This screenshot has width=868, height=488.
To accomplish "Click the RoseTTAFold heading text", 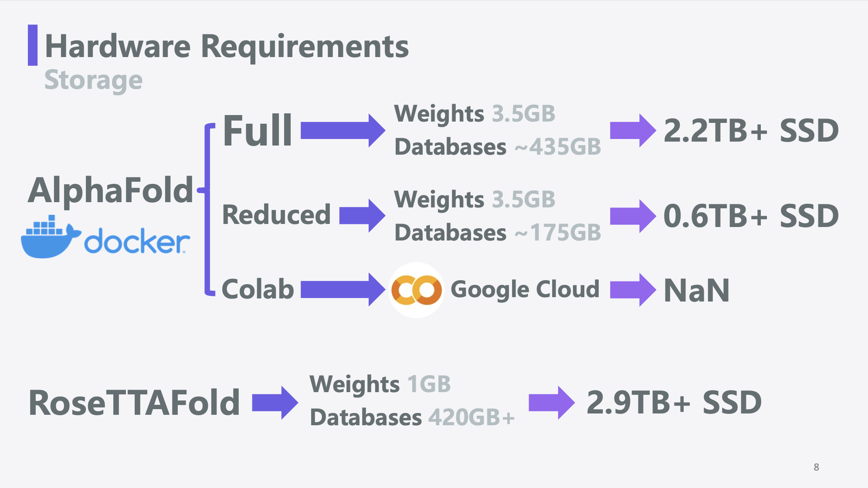I will pos(134,403).
